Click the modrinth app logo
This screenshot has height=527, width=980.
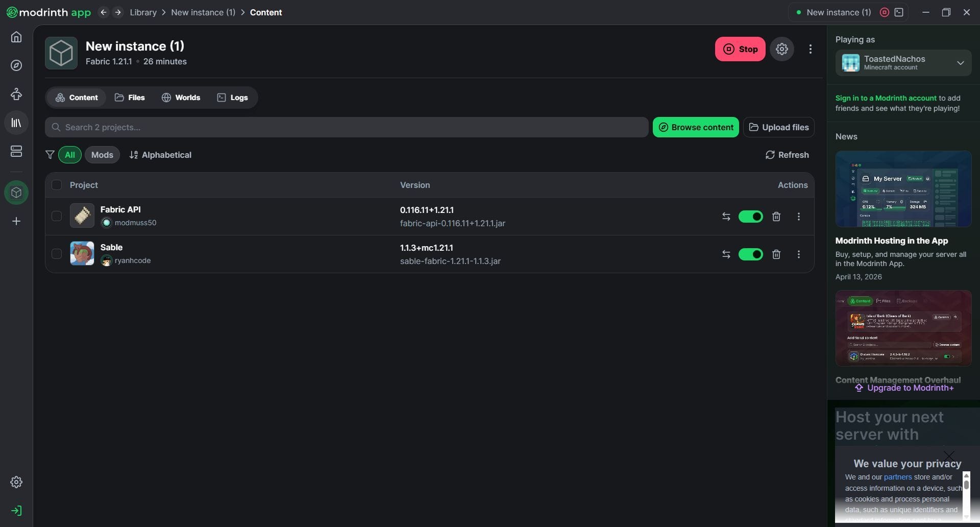(x=48, y=12)
